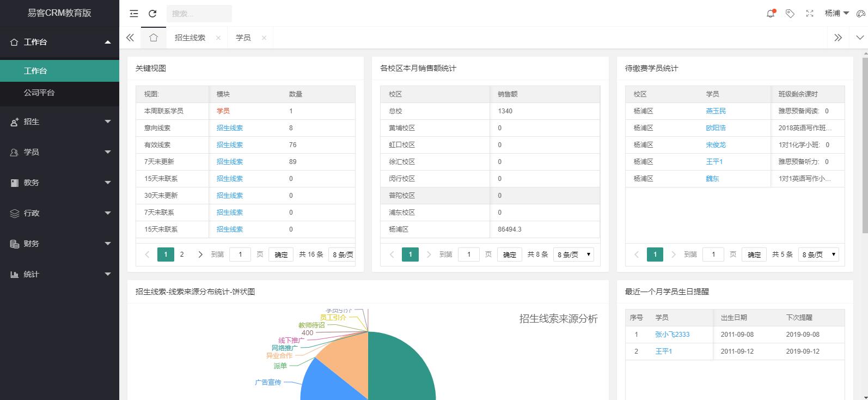Click the 派单 pie chart label
This screenshot has width=868, height=400.
(280, 366)
